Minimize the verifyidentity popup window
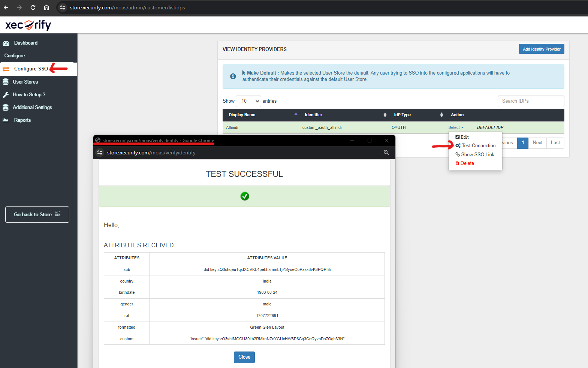The height and width of the screenshot is (368, 588). 352,141
